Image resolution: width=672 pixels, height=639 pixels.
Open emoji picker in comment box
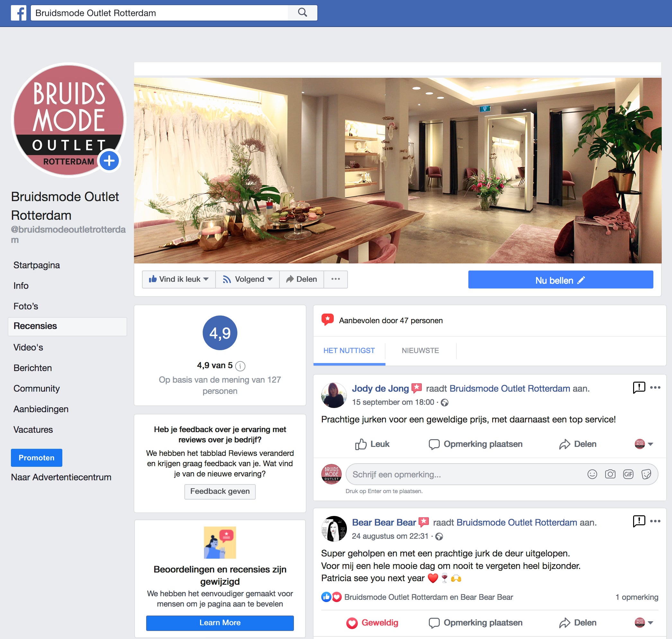click(x=592, y=474)
